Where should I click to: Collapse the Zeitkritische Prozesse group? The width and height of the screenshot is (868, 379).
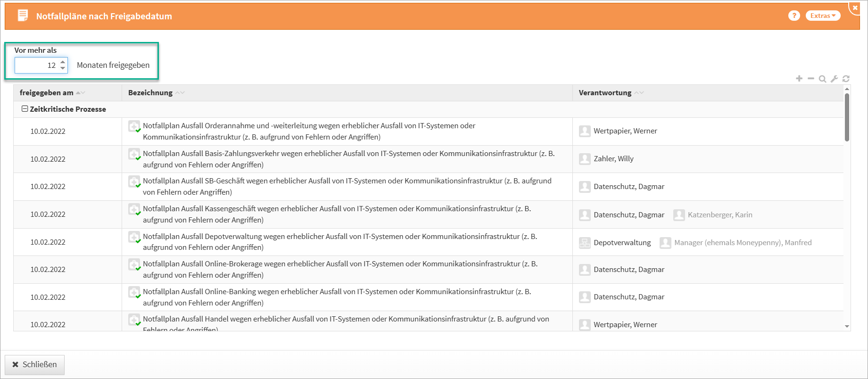25,109
